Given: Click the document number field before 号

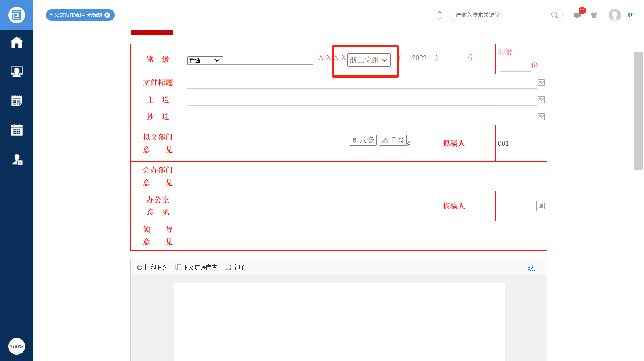Looking at the screenshot, I should (454, 59).
